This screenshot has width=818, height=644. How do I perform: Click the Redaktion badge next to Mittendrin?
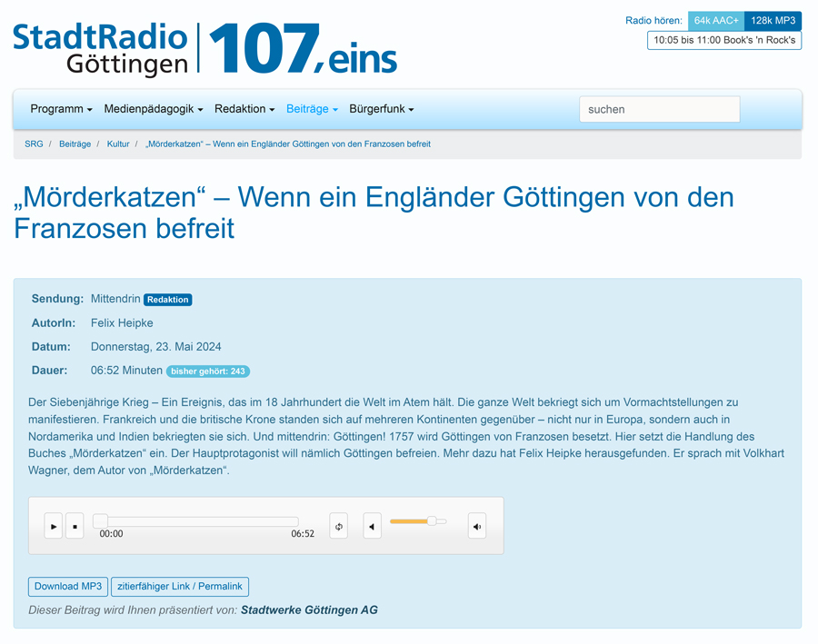(168, 300)
